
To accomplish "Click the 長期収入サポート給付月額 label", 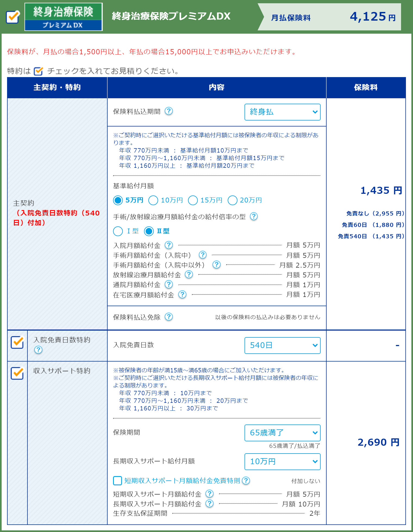I will tap(154, 461).
